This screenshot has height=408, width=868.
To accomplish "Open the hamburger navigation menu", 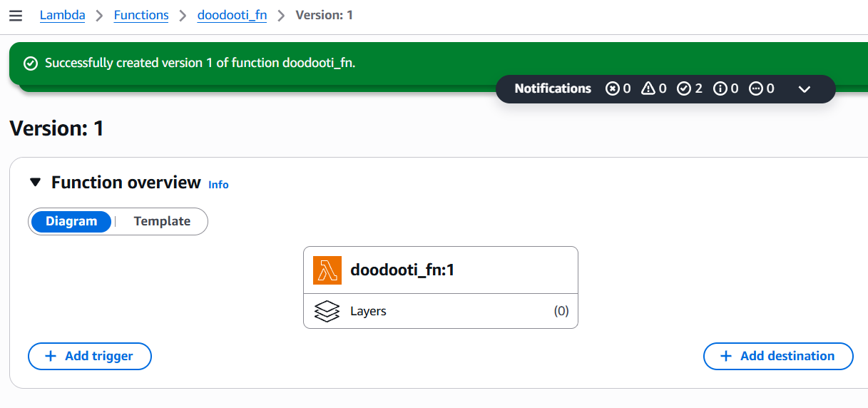I will [16, 16].
